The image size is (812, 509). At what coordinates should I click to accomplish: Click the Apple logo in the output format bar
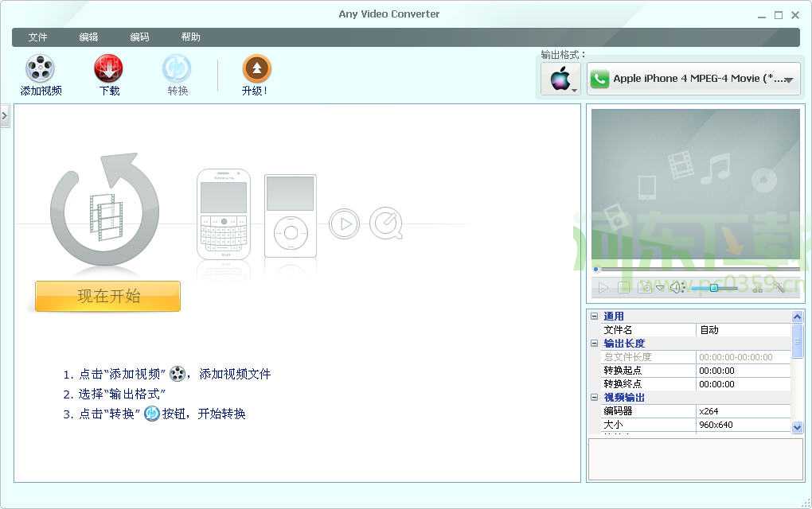point(560,79)
